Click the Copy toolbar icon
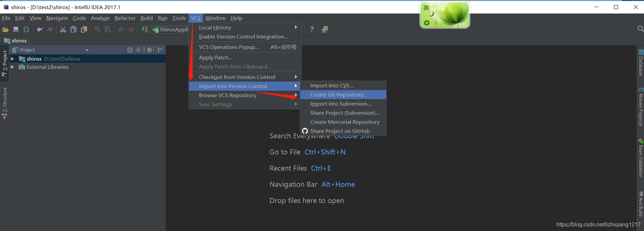The height and width of the screenshot is (231, 644). tap(73, 30)
